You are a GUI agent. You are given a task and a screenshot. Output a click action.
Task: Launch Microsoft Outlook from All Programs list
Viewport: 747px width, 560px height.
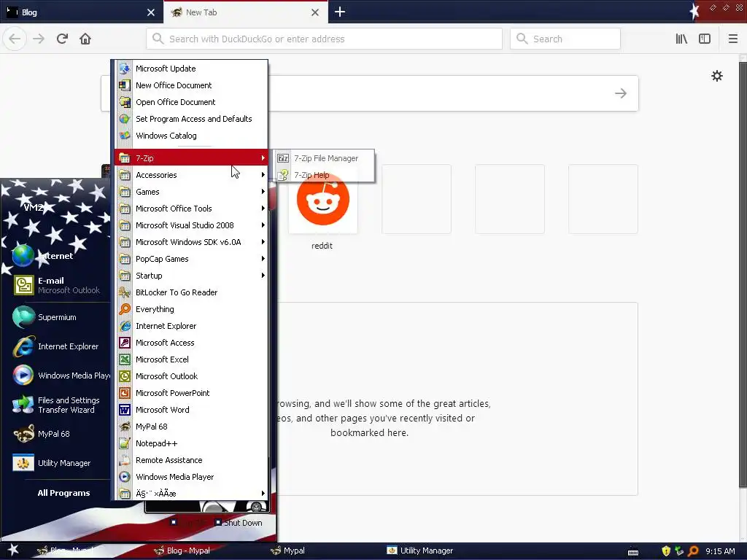tap(191, 376)
